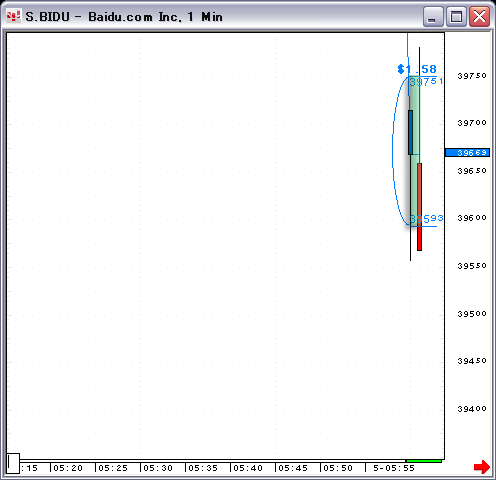This screenshot has width=496, height=480.
Task: Click the green bar on the time axis
Action: [424, 461]
